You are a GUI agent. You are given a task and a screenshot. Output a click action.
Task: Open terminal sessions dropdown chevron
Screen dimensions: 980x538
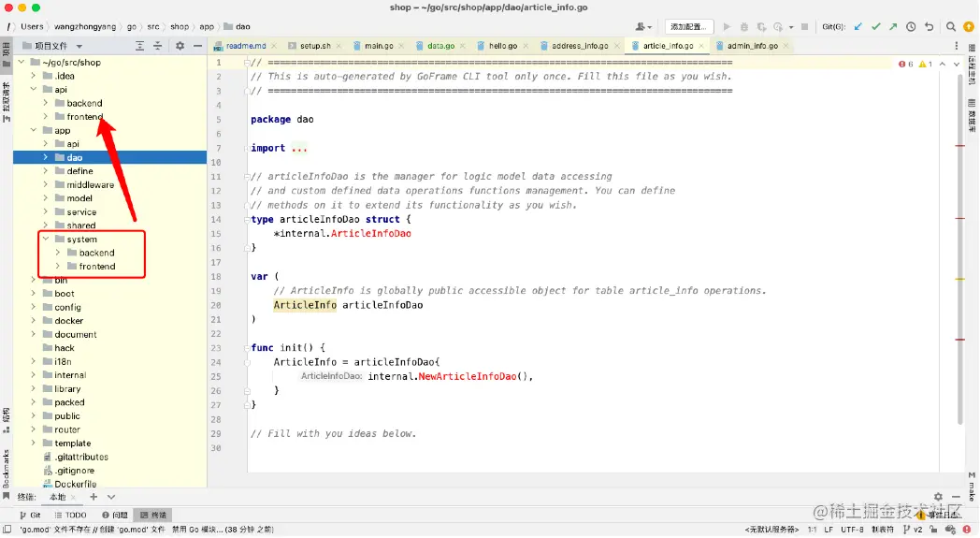pos(111,497)
